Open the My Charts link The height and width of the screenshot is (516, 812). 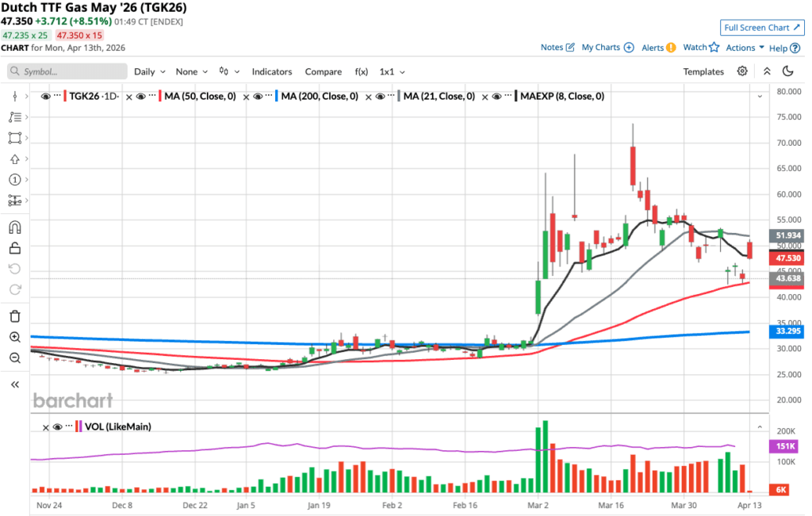[607, 48]
